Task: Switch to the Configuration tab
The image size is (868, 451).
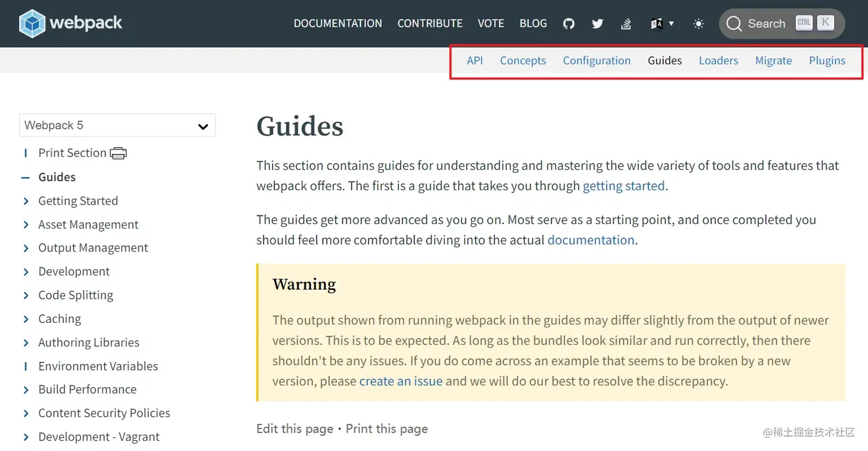Action: click(x=596, y=60)
